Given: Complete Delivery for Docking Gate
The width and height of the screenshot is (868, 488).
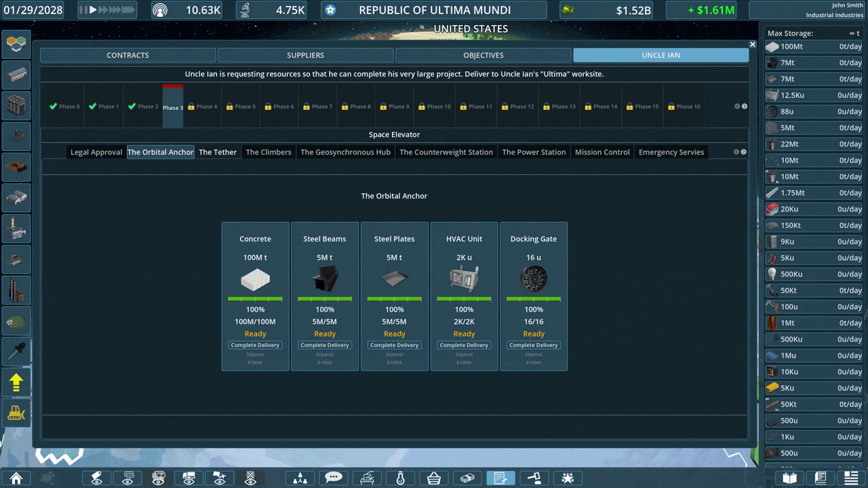Looking at the screenshot, I should point(534,345).
